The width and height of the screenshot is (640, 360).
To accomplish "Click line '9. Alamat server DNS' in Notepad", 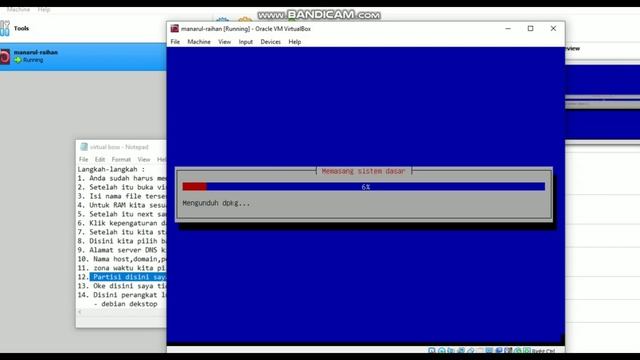I will [x=122, y=250].
